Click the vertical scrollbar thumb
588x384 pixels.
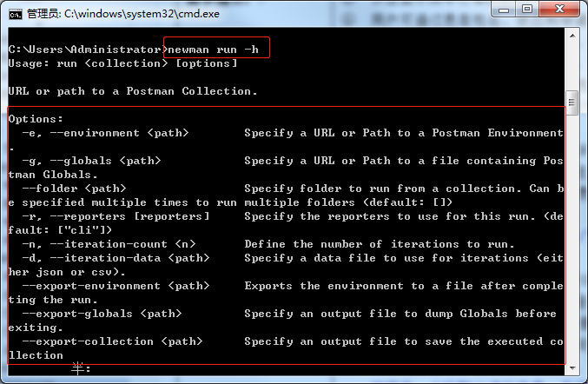[571, 103]
